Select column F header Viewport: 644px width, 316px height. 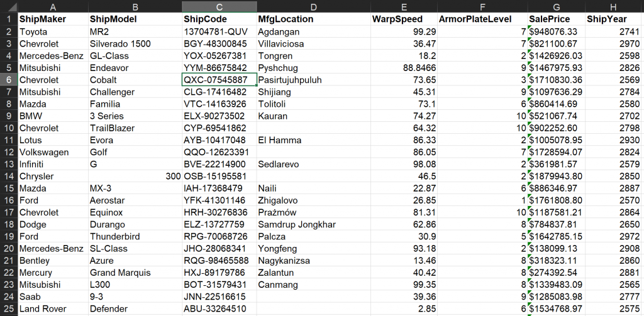pos(482,6)
